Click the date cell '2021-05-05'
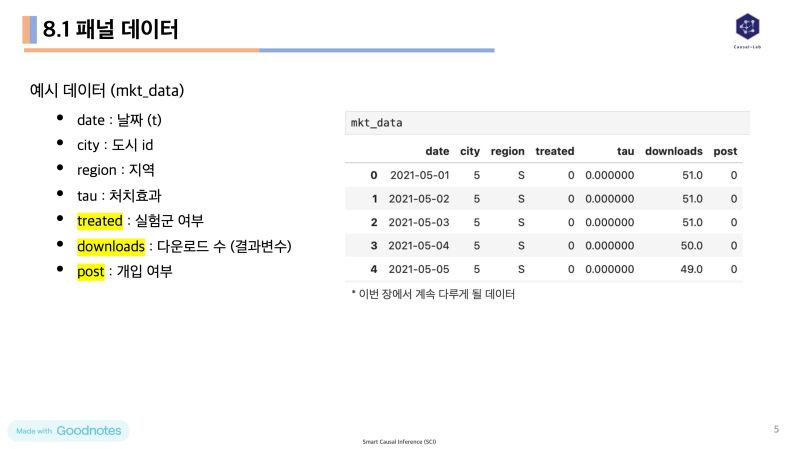799x449 pixels. (419, 269)
